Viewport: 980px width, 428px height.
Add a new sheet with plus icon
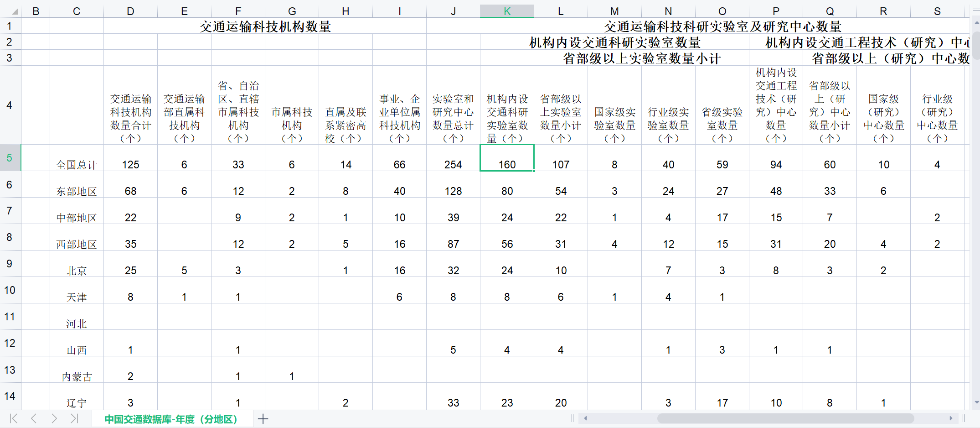(263, 418)
